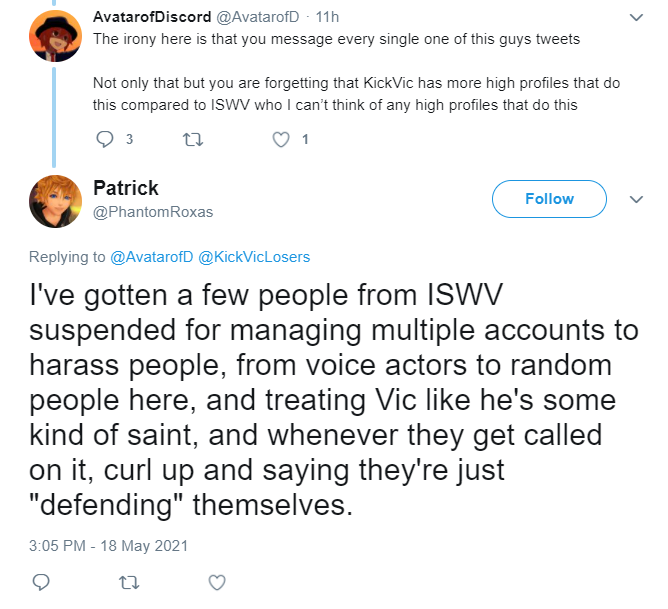The height and width of the screenshot is (609, 668).
Task: Open the 11h timestamp of first tweet
Action: [327, 17]
